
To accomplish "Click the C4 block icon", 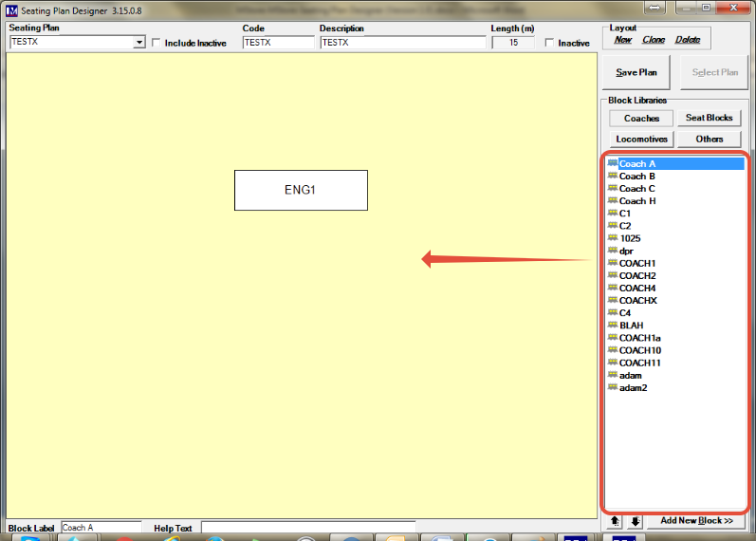I will [x=613, y=312].
